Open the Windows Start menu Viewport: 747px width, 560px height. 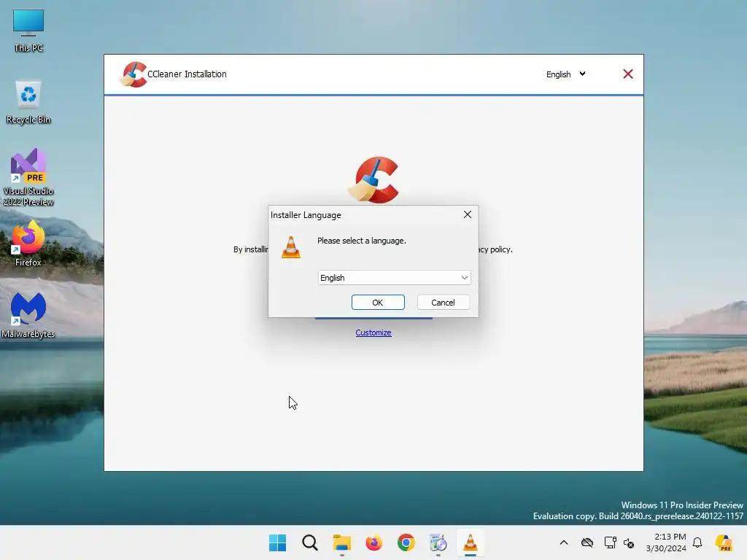278,542
